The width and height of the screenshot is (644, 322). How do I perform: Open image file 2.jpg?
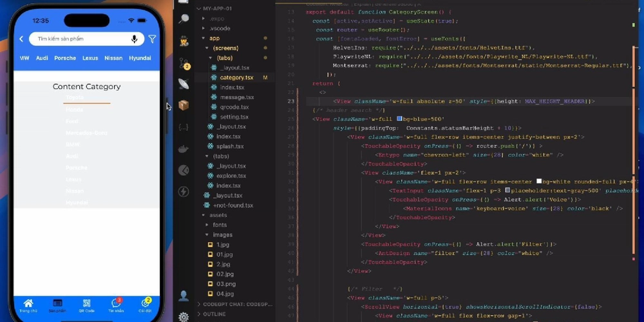[223, 265]
